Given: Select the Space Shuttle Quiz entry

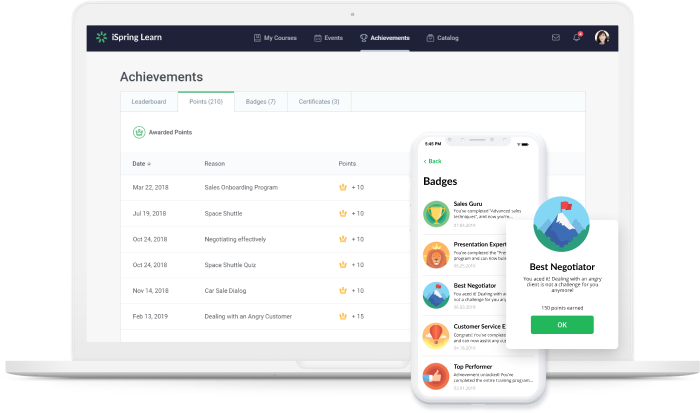Looking at the screenshot, I should [x=230, y=265].
